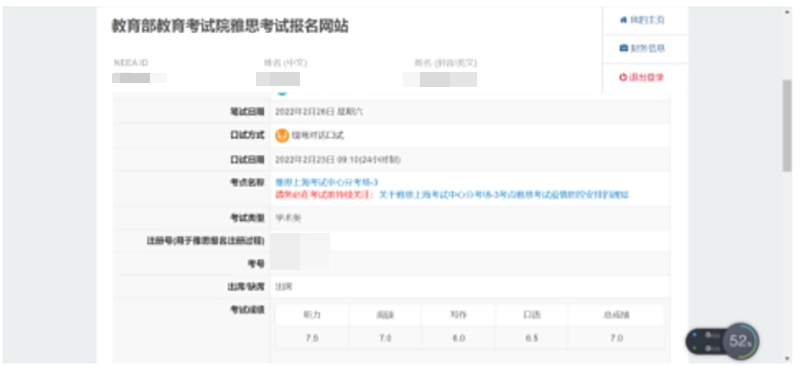Click the 考号 row label
Image resolution: width=800 pixels, height=366 pixels.
pos(256,263)
